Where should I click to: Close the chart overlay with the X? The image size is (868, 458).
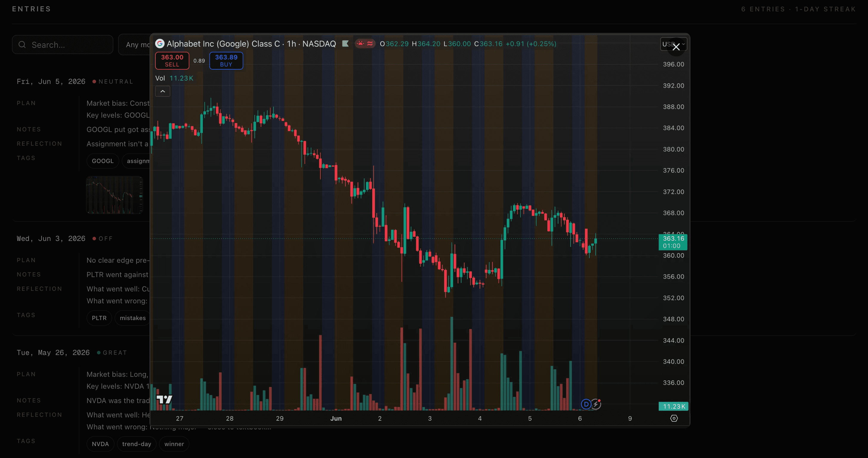(676, 47)
